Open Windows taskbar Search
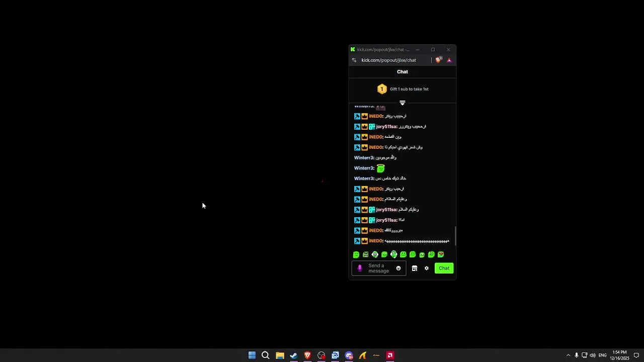This screenshot has height=362, width=644. coord(266,355)
